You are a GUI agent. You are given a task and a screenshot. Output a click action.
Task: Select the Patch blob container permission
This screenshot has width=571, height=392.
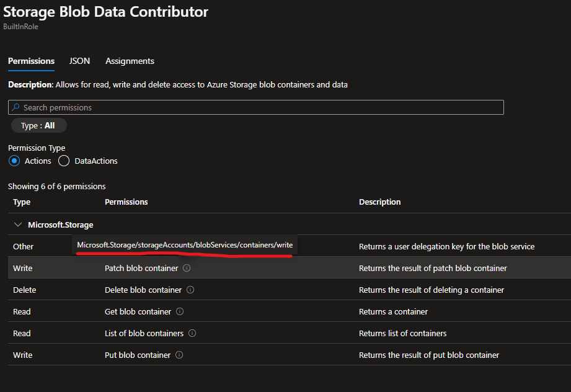(141, 268)
